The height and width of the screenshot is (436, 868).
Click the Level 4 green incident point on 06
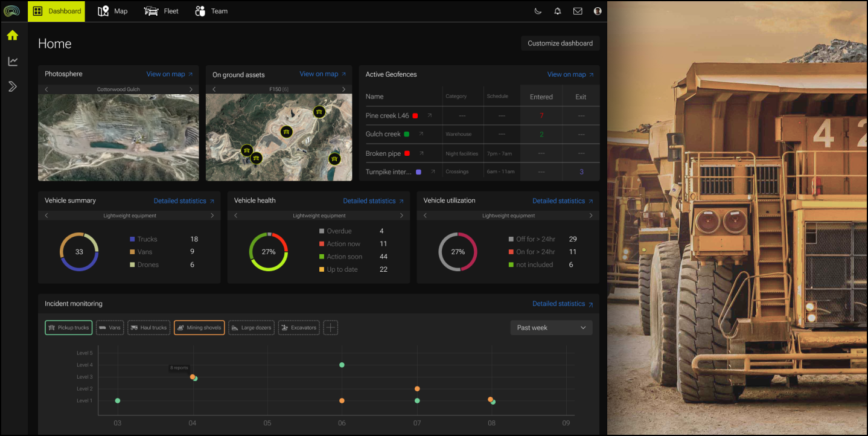[x=342, y=365]
